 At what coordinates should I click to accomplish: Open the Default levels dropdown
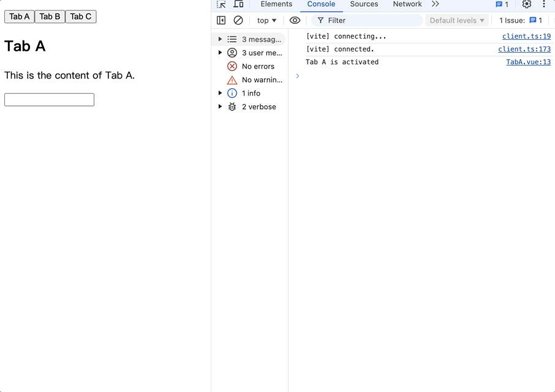[457, 21]
